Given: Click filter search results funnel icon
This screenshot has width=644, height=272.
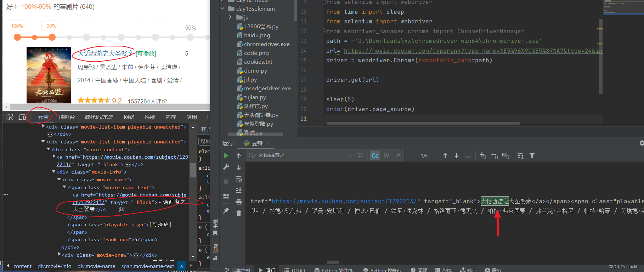Looking at the screenshot, I should (532, 155).
